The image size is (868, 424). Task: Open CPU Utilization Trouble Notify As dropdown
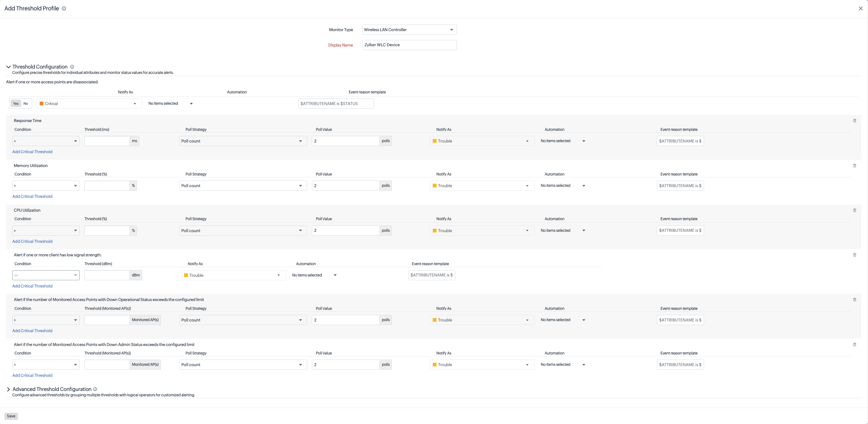482,230
